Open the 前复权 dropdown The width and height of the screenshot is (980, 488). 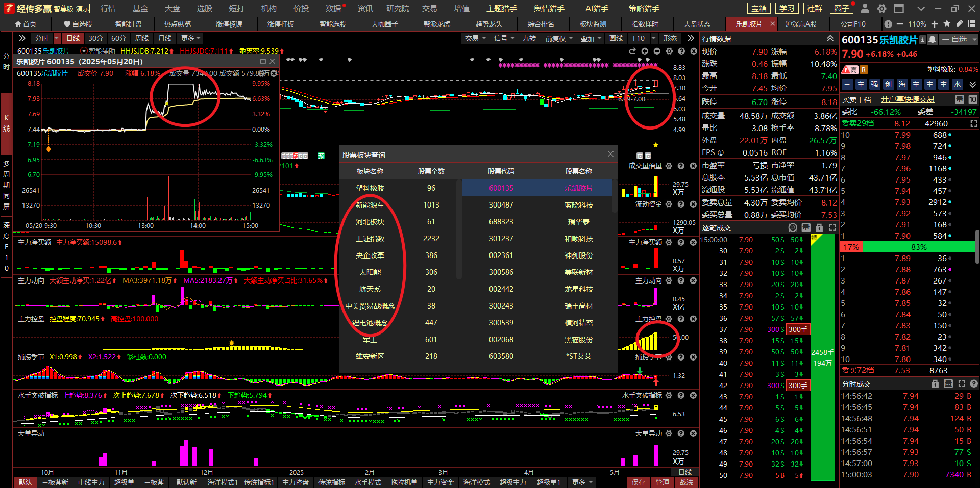pyautogui.click(x=558, y=38)
